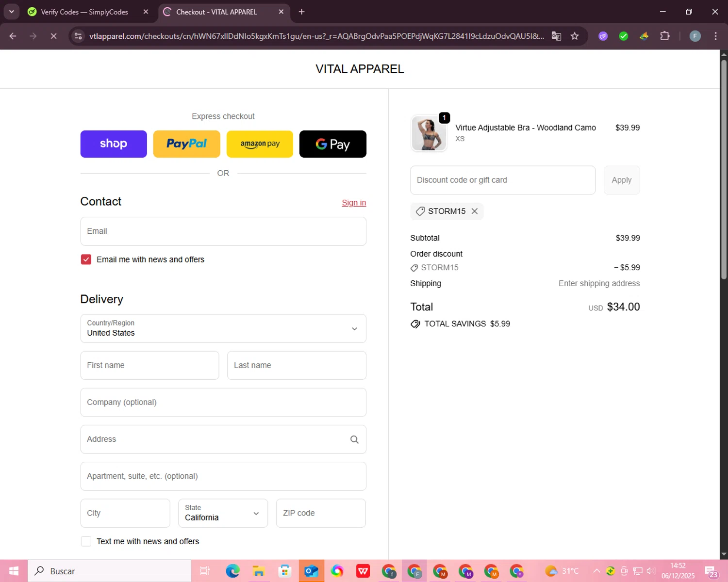Open a new browser tab

point(301,12)
